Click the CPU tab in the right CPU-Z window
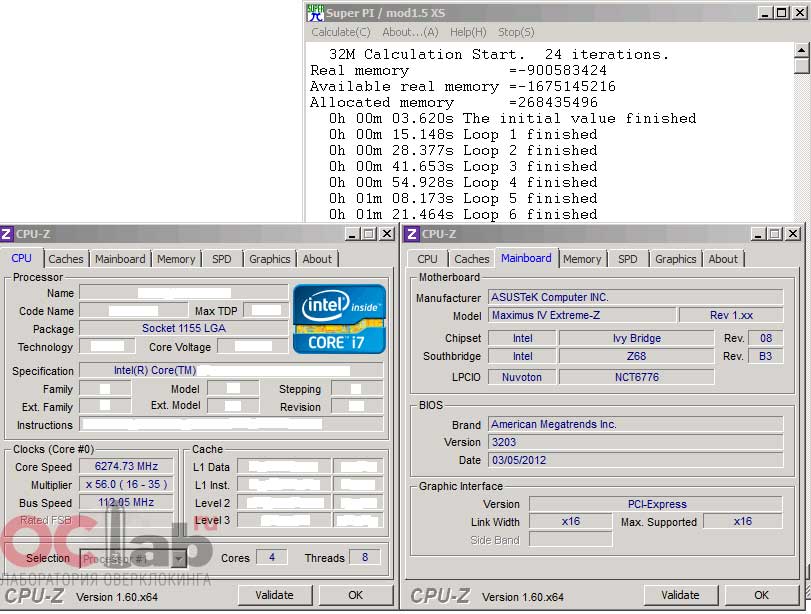 427,258
